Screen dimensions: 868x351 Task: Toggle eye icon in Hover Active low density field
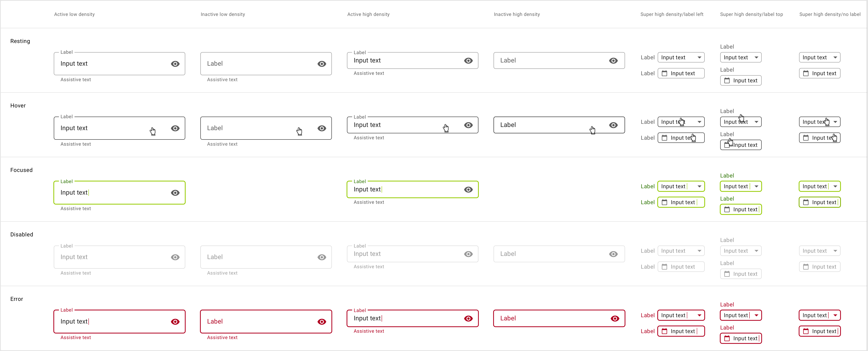(175, 128)
